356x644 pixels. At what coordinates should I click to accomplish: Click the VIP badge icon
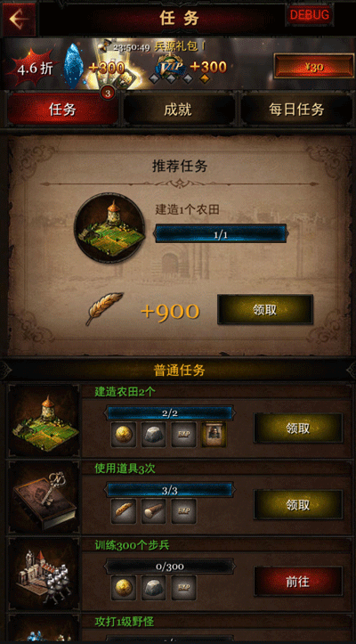click(x=170, y=65)
